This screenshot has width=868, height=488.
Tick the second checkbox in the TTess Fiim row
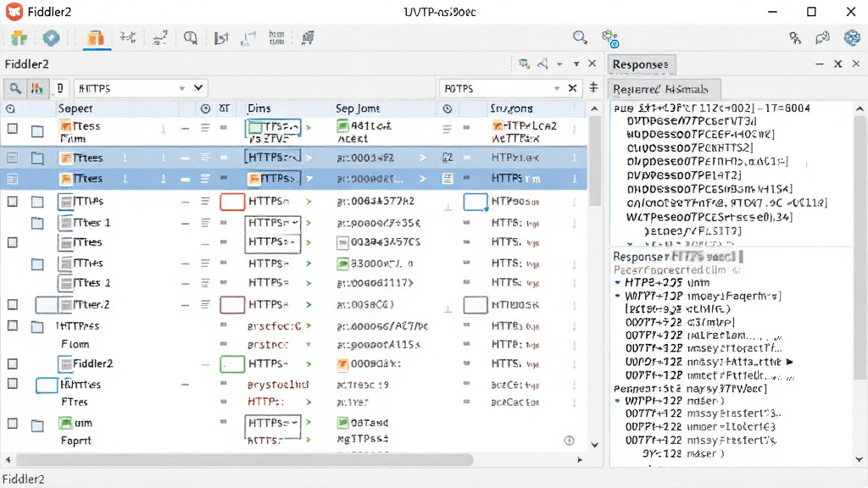37,131
